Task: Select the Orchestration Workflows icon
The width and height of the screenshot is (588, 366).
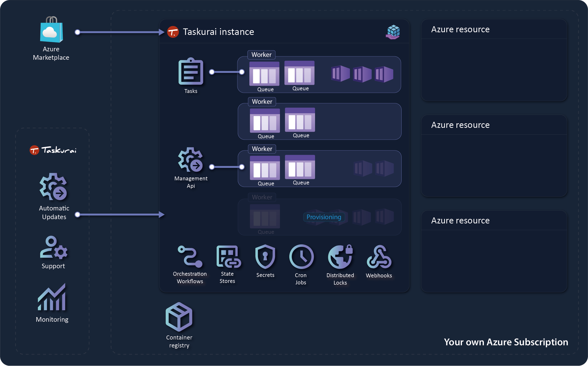Action: pyautogui.click(x=190, y=257)
